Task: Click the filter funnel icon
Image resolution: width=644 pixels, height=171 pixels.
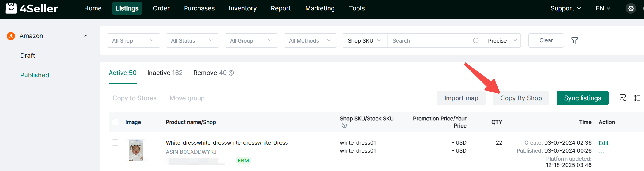Action: pos(574,40)
